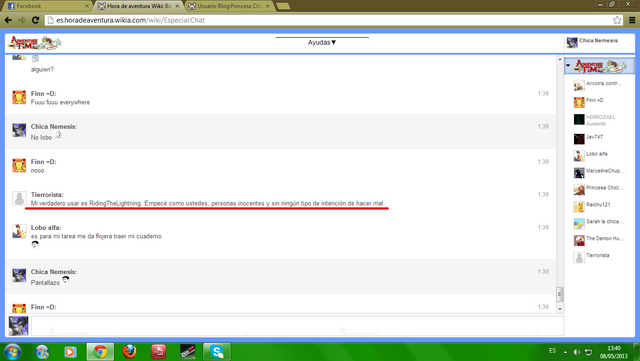Screen dimensions: 640x361
Task: Open Windows Start button
Action: 12,352
